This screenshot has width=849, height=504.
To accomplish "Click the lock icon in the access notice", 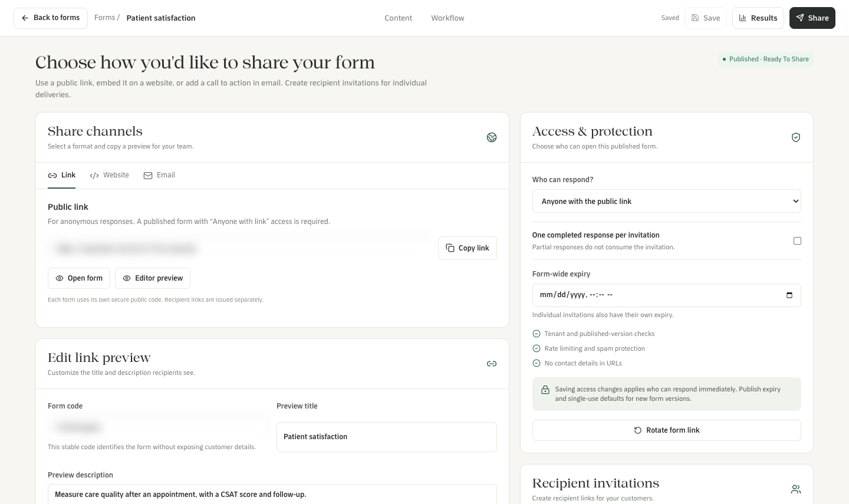I will pyautogui.click(x=545, y=390).
